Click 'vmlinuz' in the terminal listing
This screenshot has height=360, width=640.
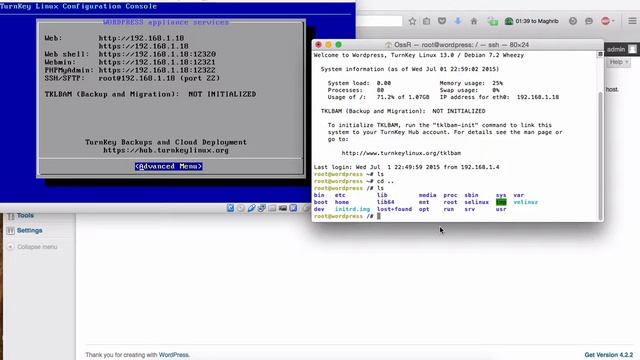[525, 202]
